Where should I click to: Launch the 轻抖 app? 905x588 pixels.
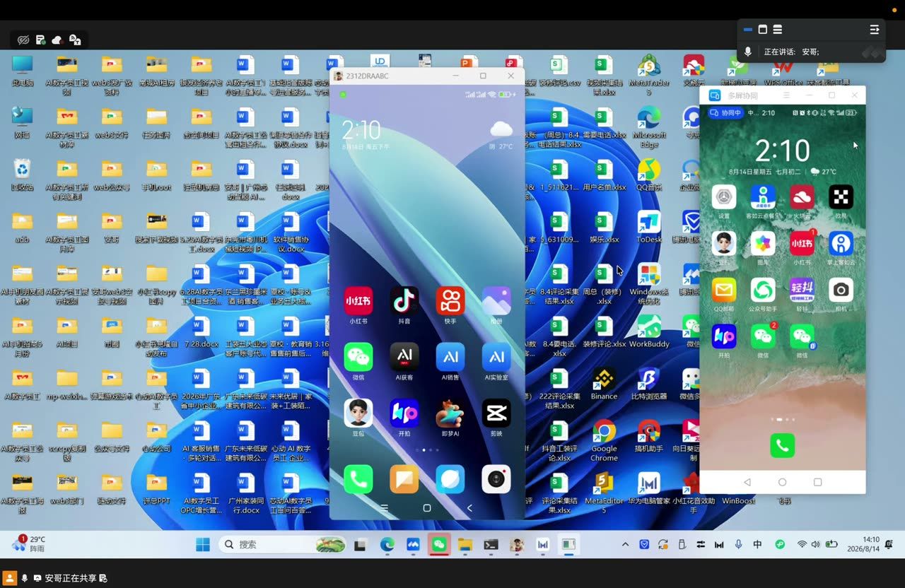point(802,290)
